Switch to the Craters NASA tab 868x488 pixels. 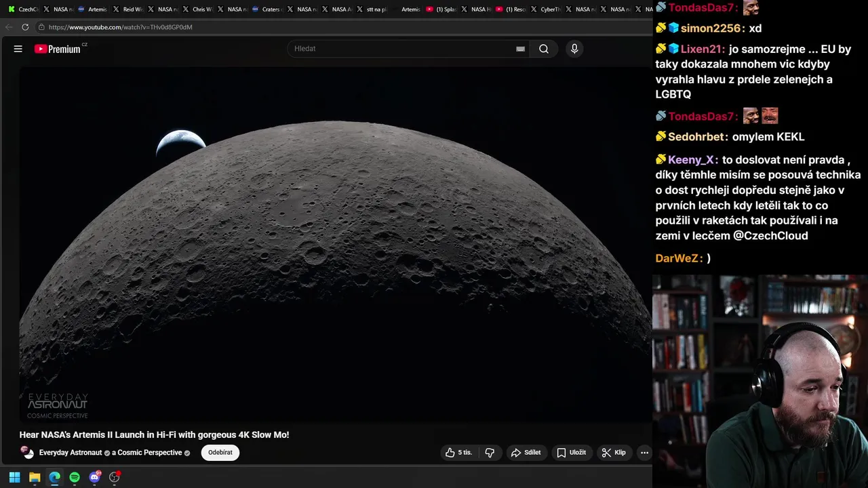267,9
